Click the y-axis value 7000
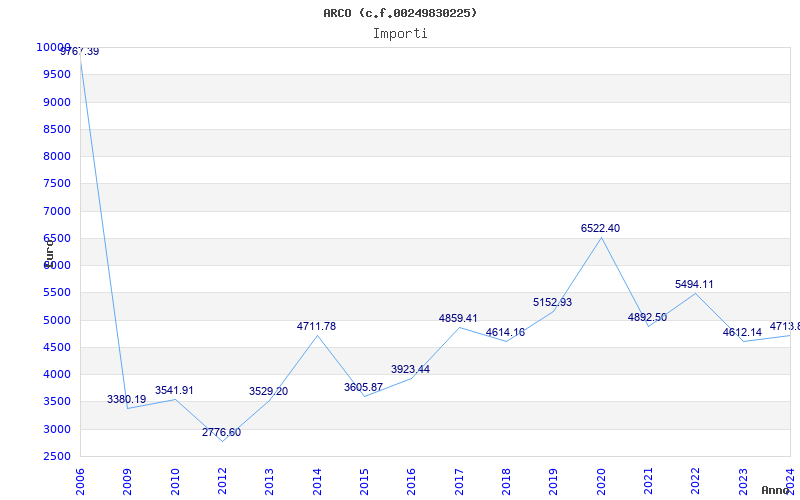This screenshot has width=800, height=500. [x=57, y=211]
